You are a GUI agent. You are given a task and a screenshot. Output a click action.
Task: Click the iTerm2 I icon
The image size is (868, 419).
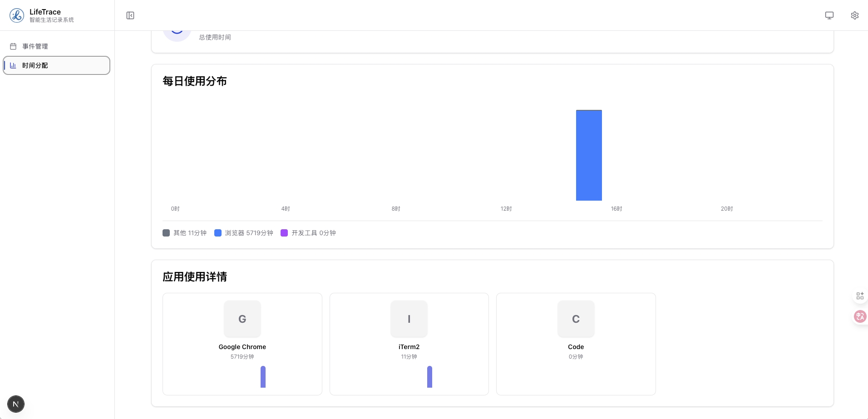(x=409, y=319)
